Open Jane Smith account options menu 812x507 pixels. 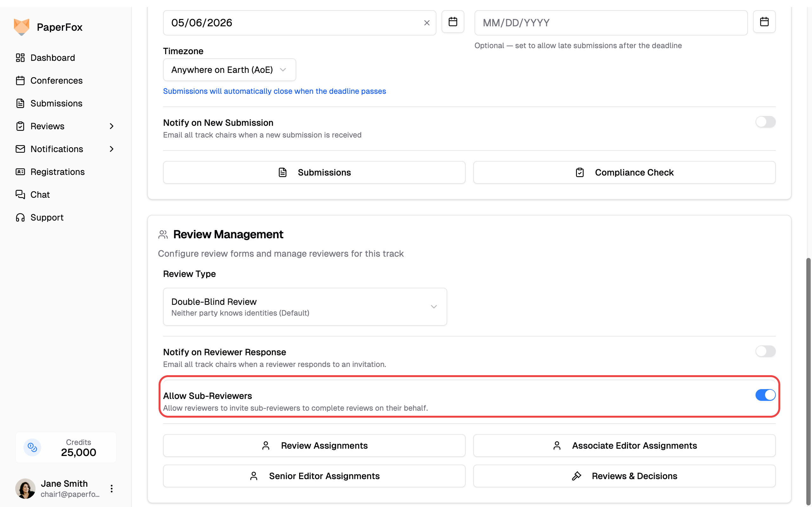[111, 488]
